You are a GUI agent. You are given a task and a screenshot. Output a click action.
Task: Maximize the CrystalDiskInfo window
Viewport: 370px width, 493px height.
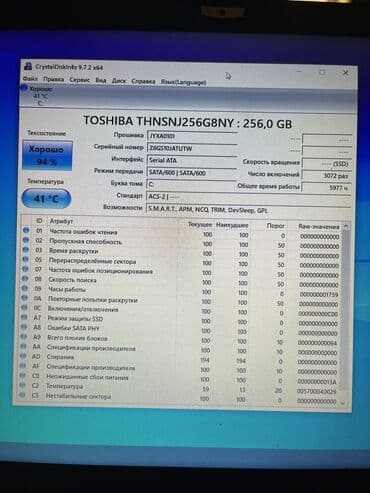tap(322, 72)
